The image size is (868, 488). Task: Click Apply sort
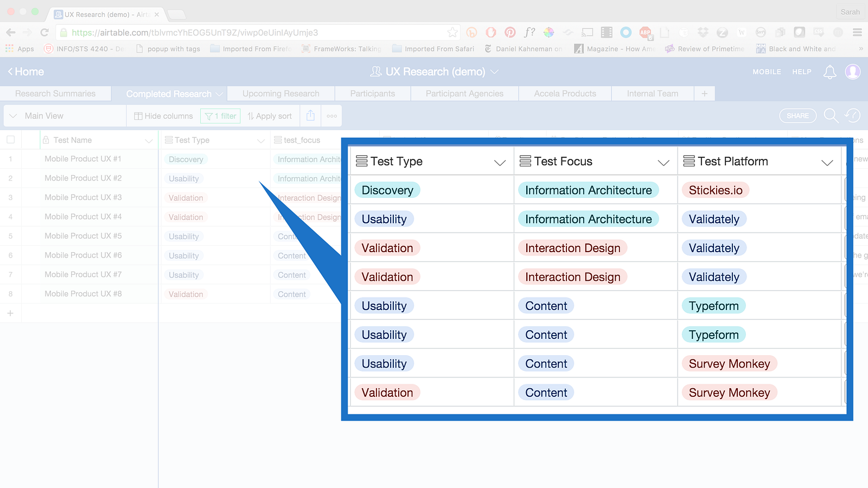click(x=270, y=116)
